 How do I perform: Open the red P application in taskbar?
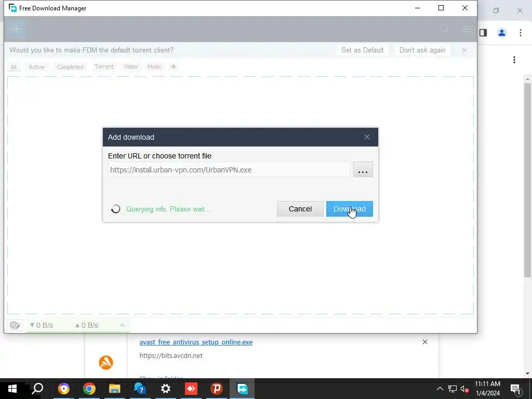click(216, 389)
